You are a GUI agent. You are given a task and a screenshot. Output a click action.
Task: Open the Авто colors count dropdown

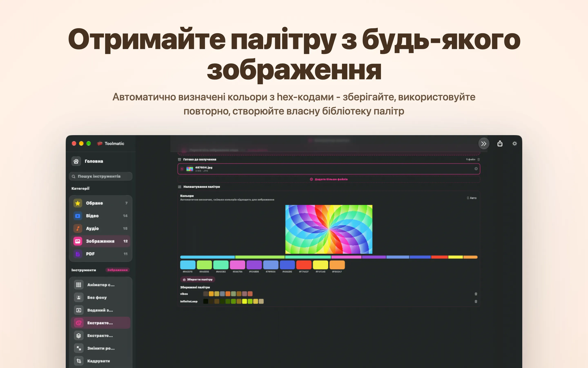pos(471,198)
